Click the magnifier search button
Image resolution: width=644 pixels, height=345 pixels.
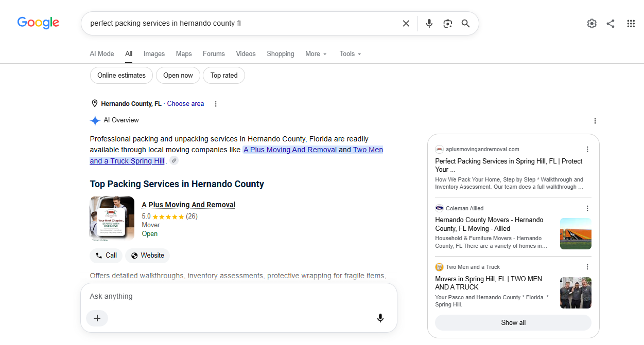tap(466, 24)
